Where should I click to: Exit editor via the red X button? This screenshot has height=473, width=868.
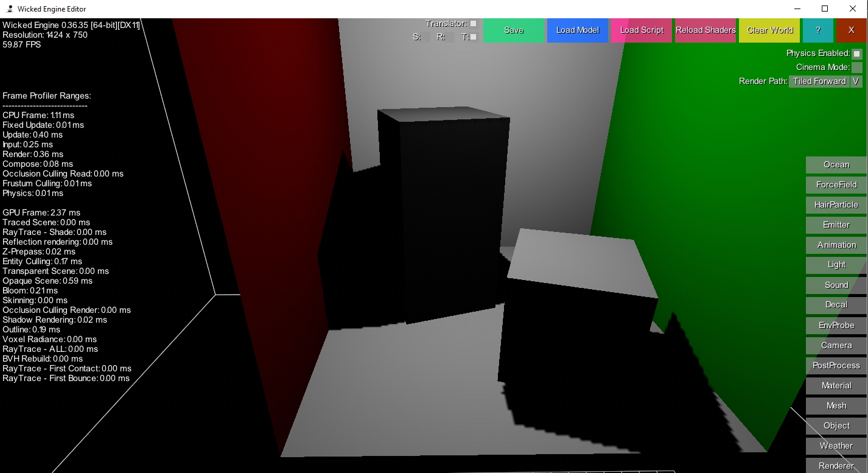(x=852, y=30)
